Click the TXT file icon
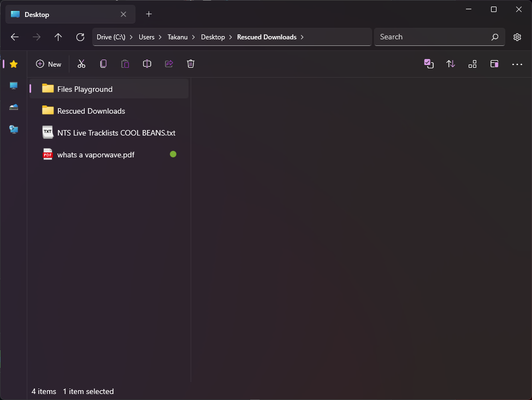This screenshot has height=400, width=532. pos(48,132)
